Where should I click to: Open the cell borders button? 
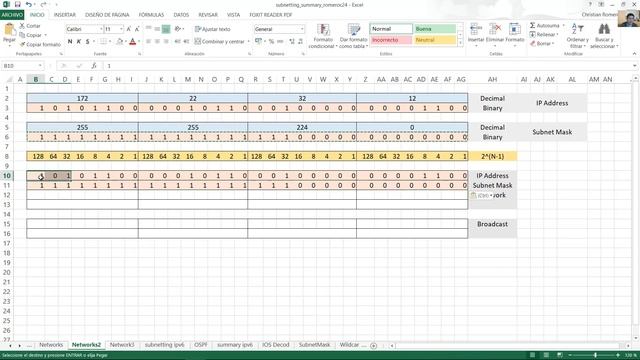[x=104, y=42]
